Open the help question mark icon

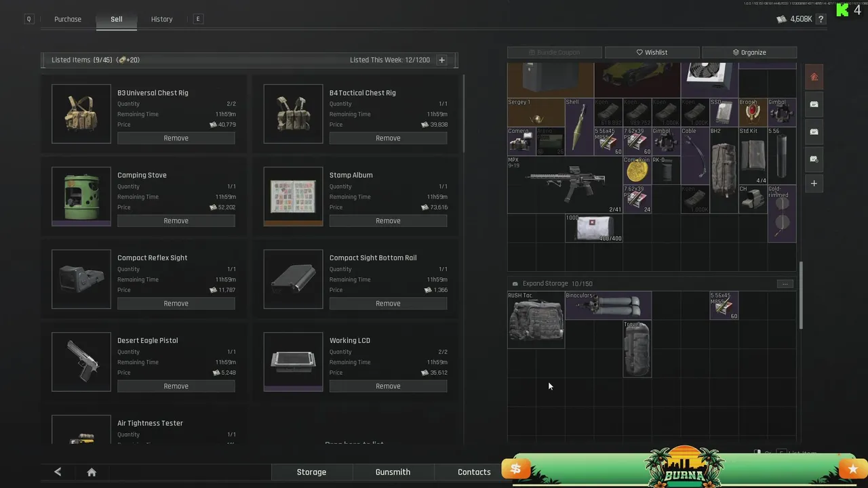pyautogui.click(x=821, y=19)
